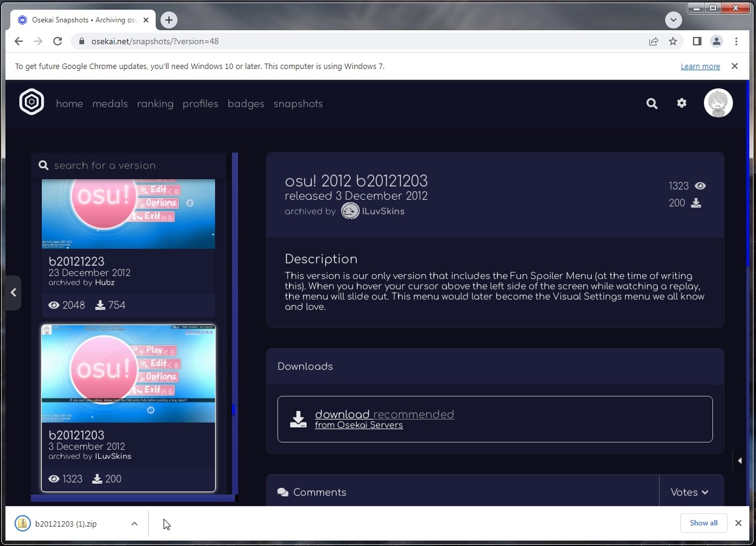The width and height of the screenshot is (756, 546).
Task: Bookmark this page with star icon
Action: (673, 41)
